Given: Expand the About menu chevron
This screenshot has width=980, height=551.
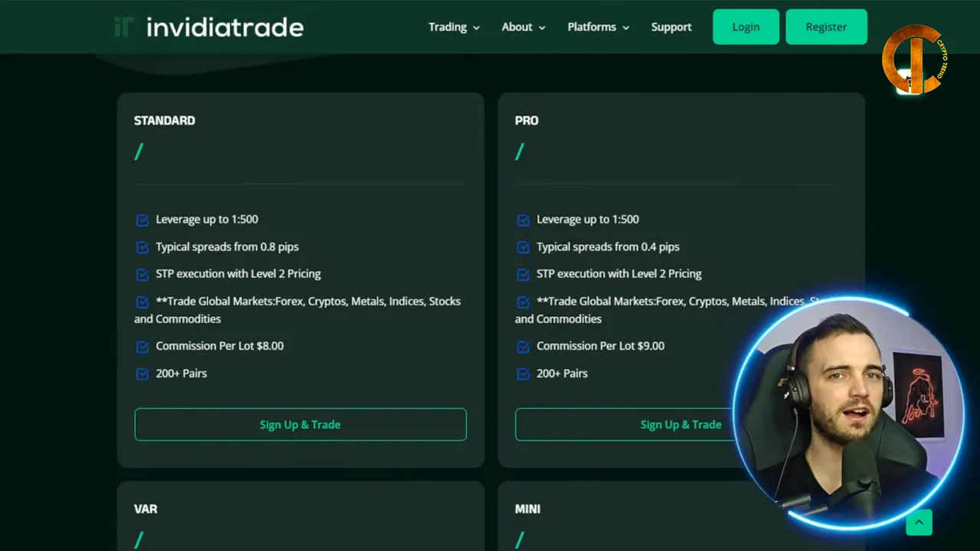Looking at the screenshot, I should coord(542,28).
